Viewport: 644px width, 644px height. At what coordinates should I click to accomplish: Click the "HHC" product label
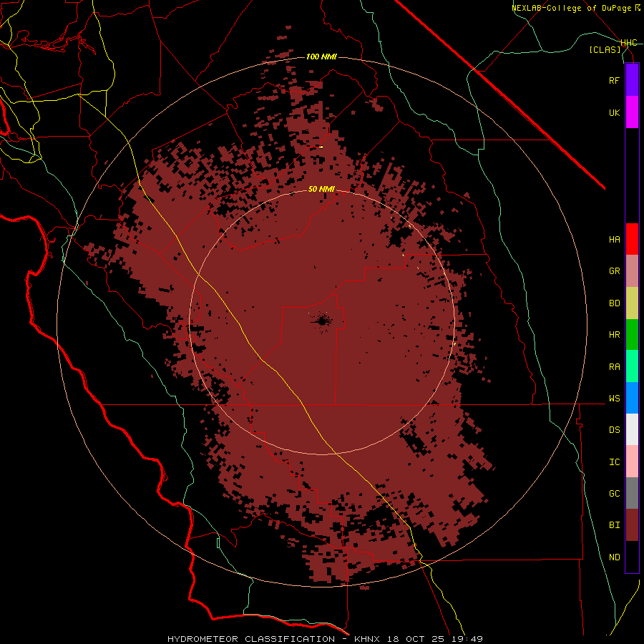[x=629, y=43]
